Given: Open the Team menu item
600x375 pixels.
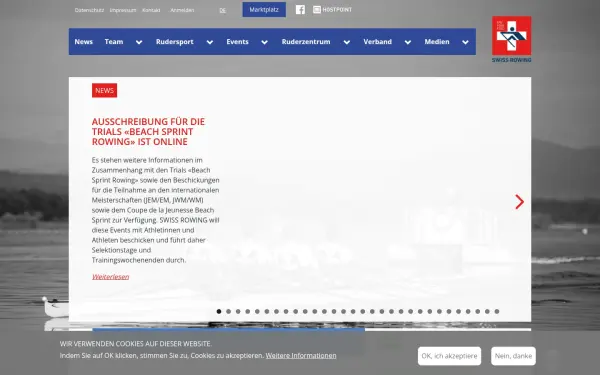Looking at the screenshot, I should pos(114,42).
